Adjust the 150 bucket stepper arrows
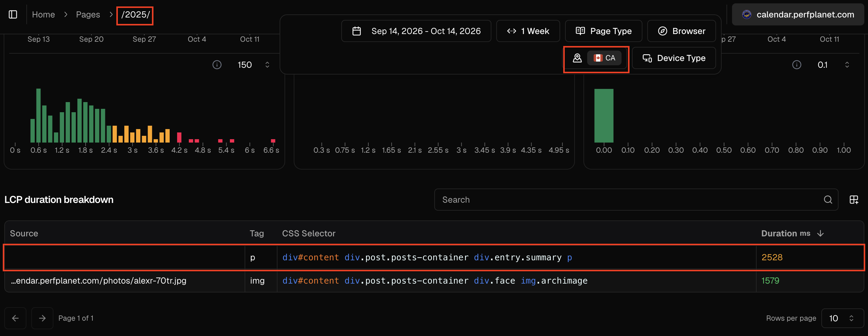This screenshot has width=868, height=336. [267, 65]
